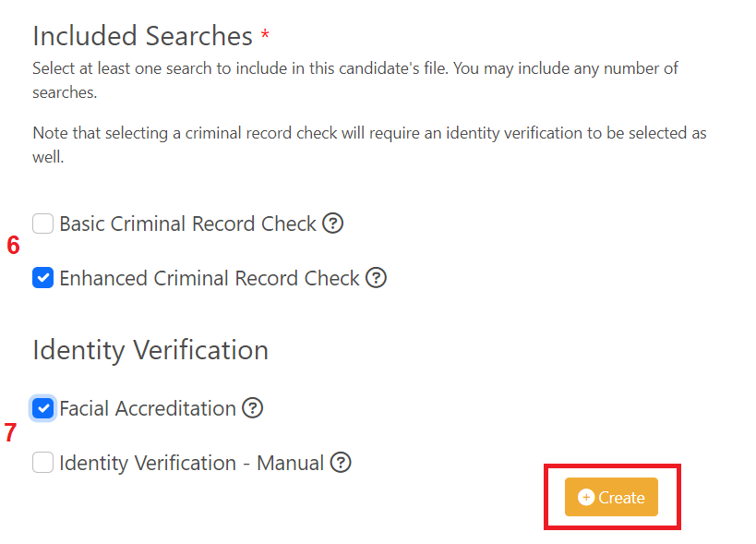Click the question mark next to Facial Accreditation
The height and width of the screenshot is (544, 756).
tap(253, 408)
